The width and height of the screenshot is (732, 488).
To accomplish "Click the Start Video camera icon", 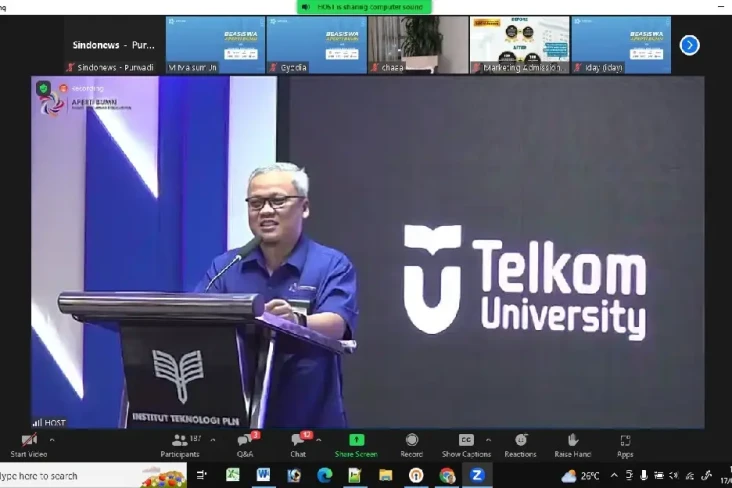I will click(29, 440).
